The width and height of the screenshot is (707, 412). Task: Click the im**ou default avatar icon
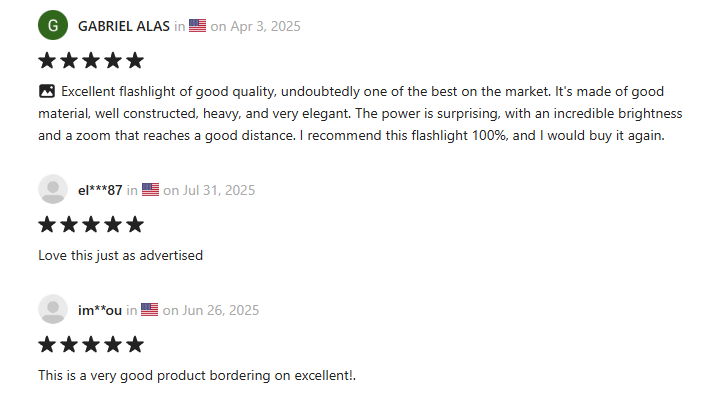point(53,309)
